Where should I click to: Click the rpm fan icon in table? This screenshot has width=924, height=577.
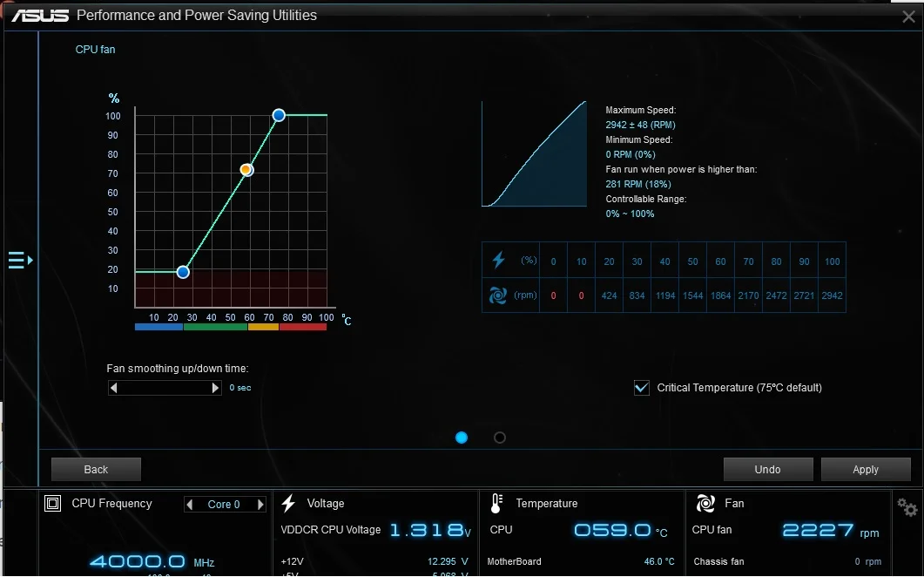tap(498, 295)
